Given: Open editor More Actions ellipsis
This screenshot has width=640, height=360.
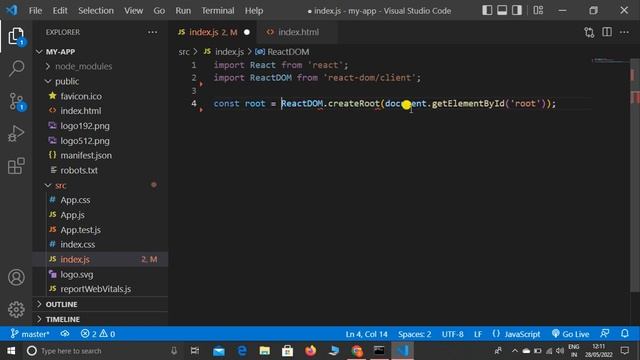Looking at the screenshot, I should coord(624,32).
